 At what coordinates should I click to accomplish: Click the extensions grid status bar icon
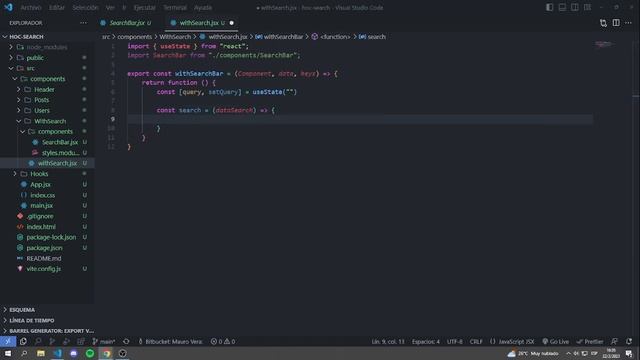click(81, 341)
